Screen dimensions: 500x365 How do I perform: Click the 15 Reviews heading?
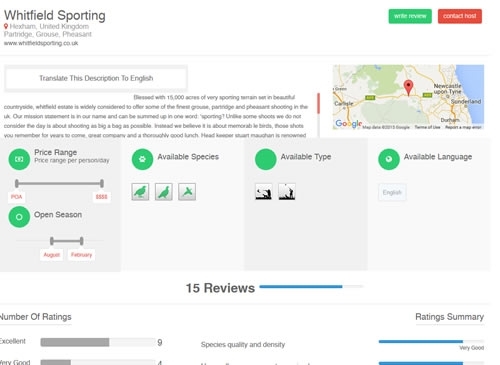220,288
